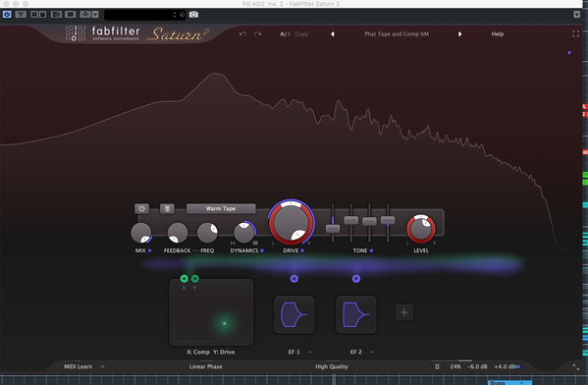
Task: Click the green Y source drag button
Action: (195, 278)
